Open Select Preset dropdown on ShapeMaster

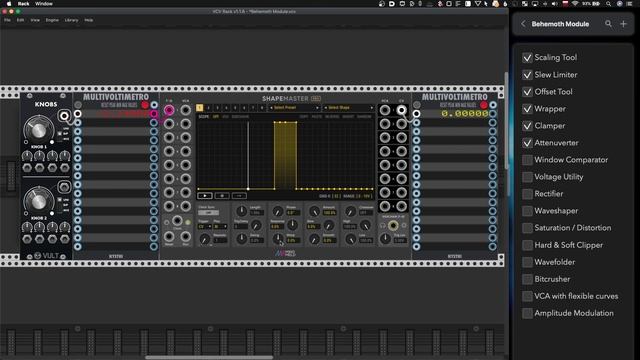(294, 108)
